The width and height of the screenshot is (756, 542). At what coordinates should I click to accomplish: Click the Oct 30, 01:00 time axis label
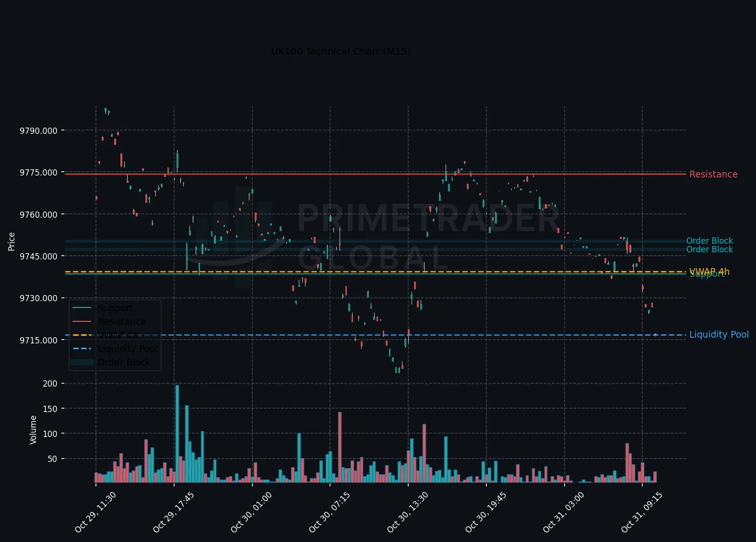251,512
